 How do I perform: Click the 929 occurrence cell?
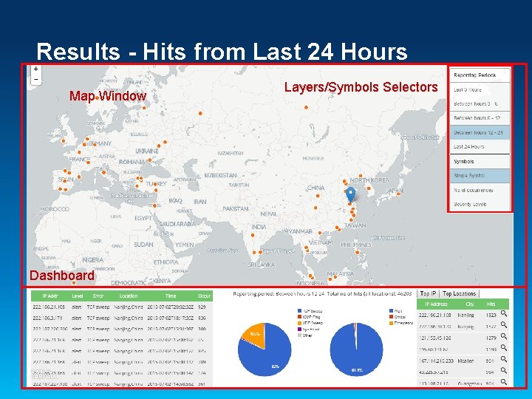(202, 307)
